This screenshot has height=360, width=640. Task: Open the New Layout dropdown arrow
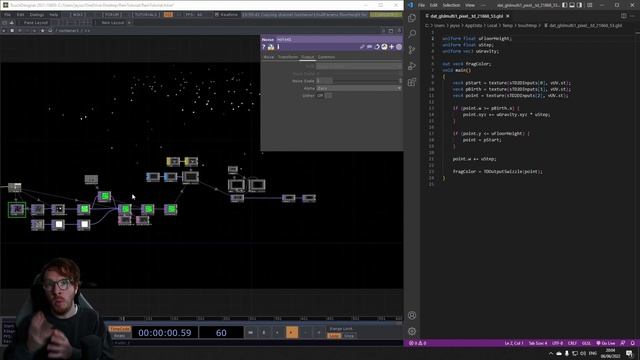(129, 22)
